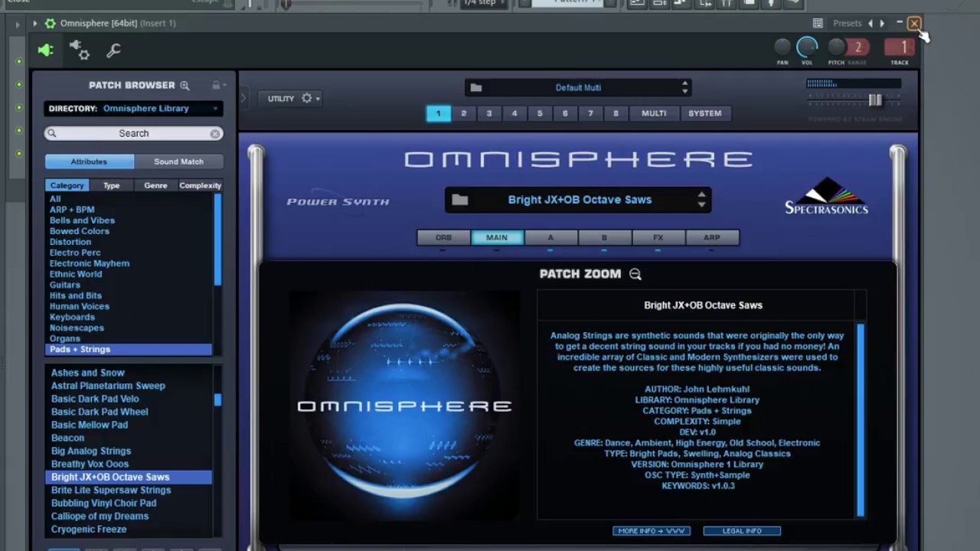Viewport: 980px width, 551px height.
Task: Open the Presets menu label
Action: (x=847, y=24)
